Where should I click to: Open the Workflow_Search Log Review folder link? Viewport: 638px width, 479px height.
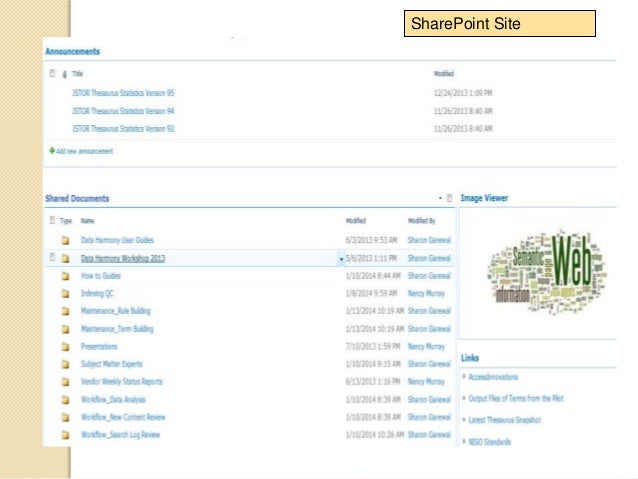[120, 435]
